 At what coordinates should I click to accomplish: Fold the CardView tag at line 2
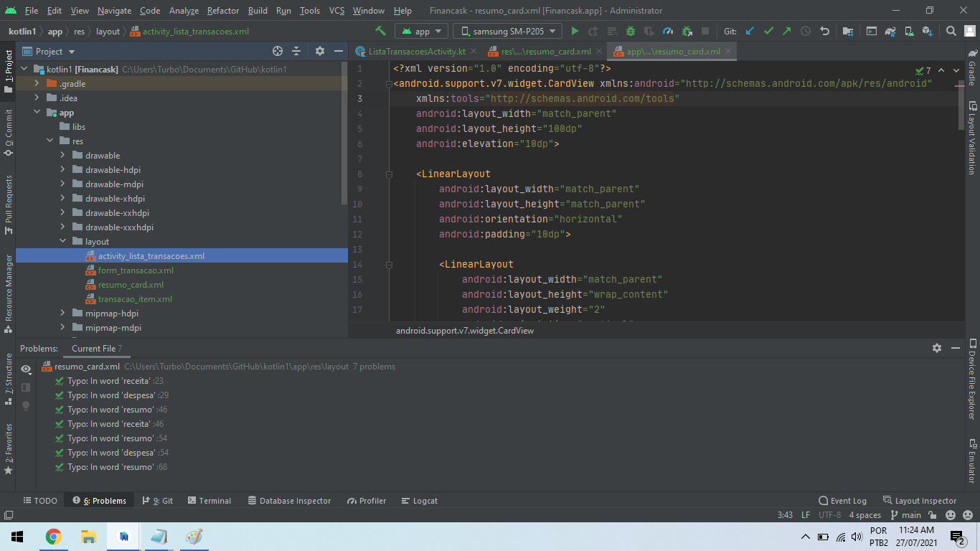click(389, 84)
